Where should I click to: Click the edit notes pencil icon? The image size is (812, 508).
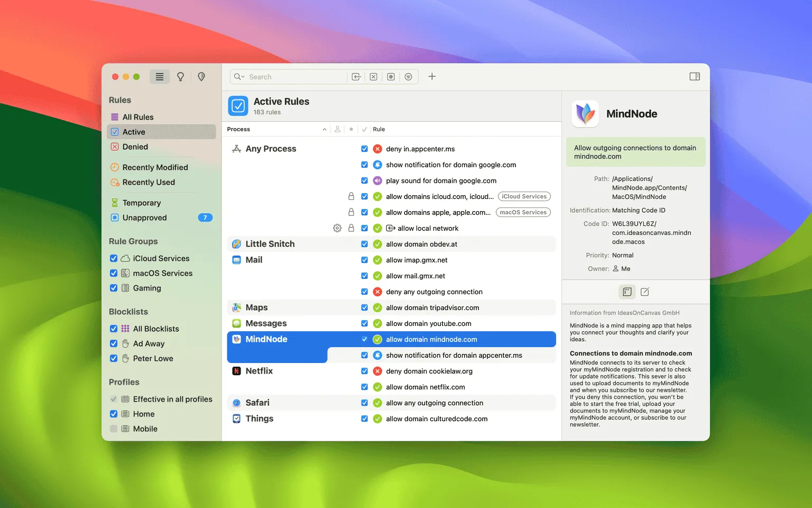pos(645,292)
